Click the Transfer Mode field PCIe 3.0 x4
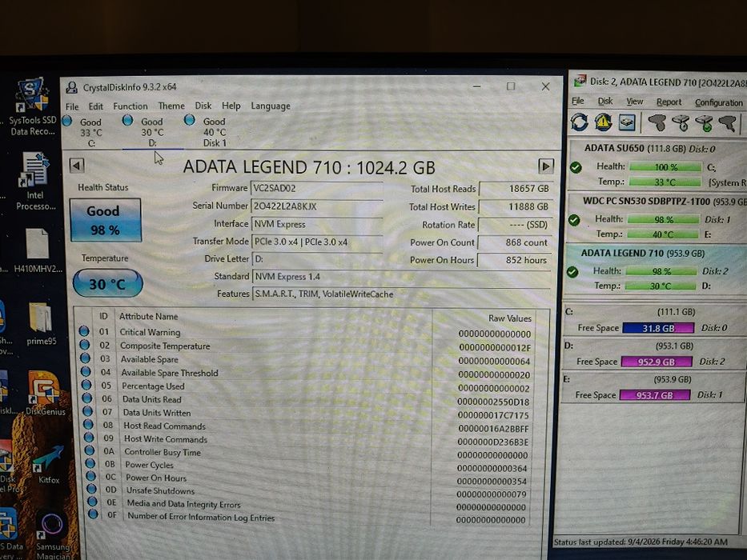Image resolution: width=747 pixels, height=560 pixels. 317,242
